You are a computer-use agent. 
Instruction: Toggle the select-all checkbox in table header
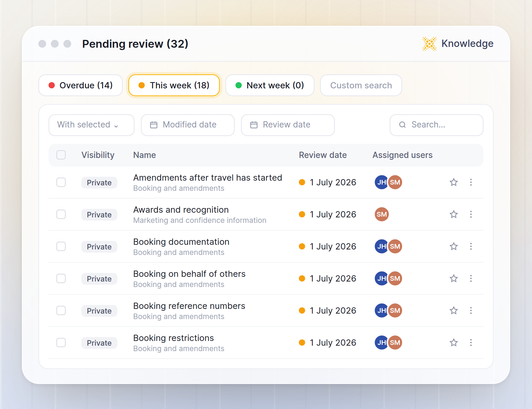(x=61, y=155)
